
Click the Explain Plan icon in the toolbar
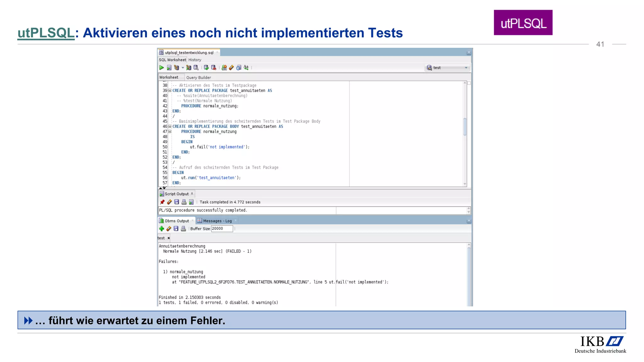tap(176, 68)
